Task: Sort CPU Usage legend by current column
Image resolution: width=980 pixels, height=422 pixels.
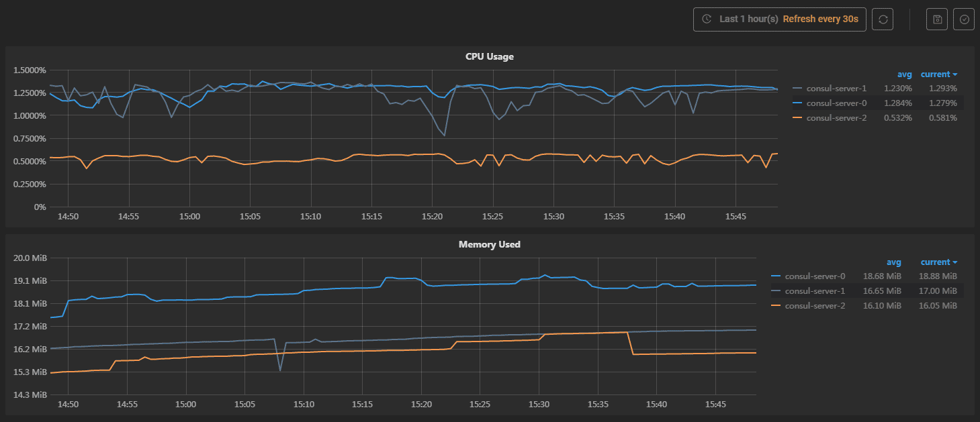Action: [x=938, y=74]
